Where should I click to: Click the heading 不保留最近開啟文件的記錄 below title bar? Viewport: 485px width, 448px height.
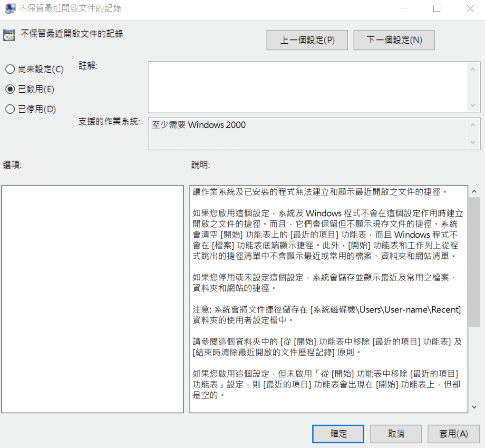pos(72,34)
